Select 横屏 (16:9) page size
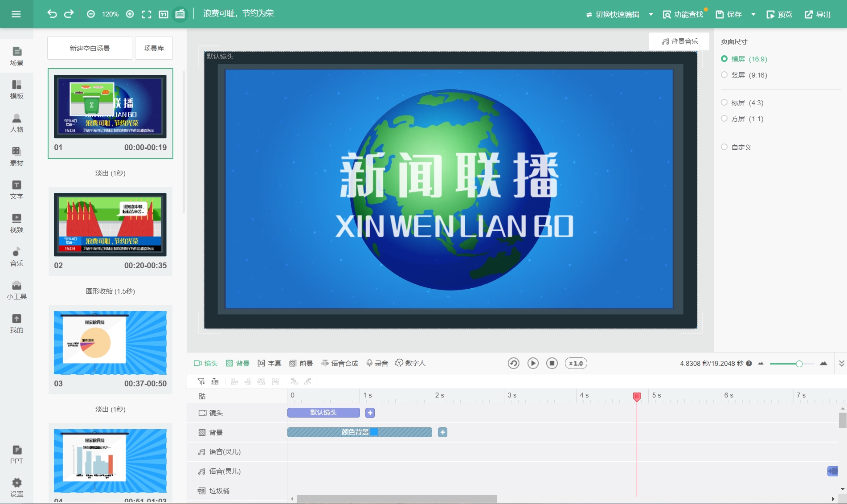 744,59
